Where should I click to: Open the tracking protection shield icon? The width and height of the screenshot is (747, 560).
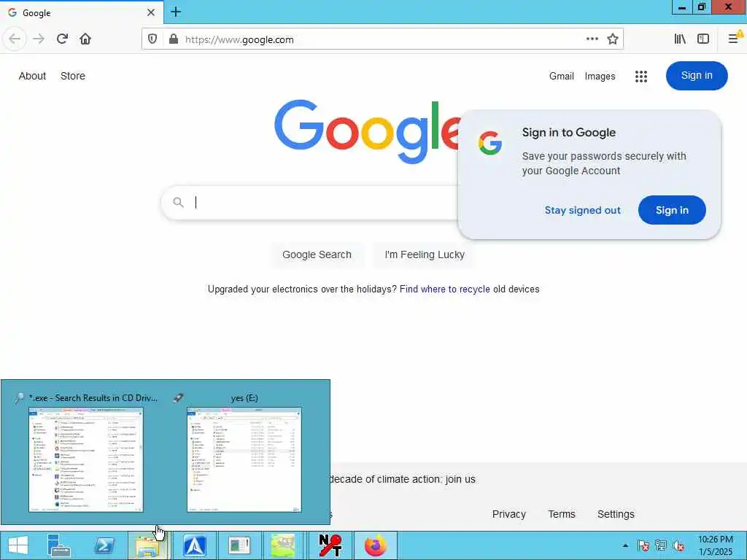pos(152,39)
